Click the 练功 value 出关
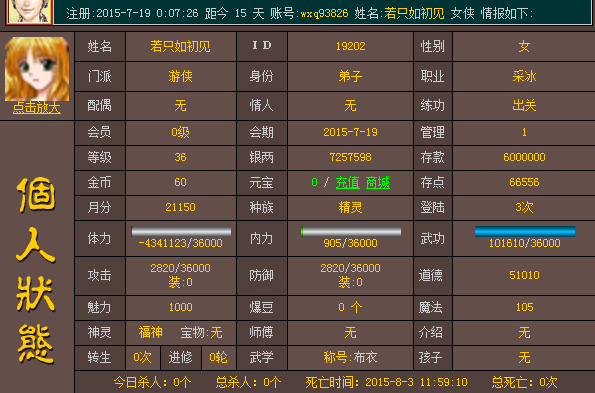 [x=524, y=105]
